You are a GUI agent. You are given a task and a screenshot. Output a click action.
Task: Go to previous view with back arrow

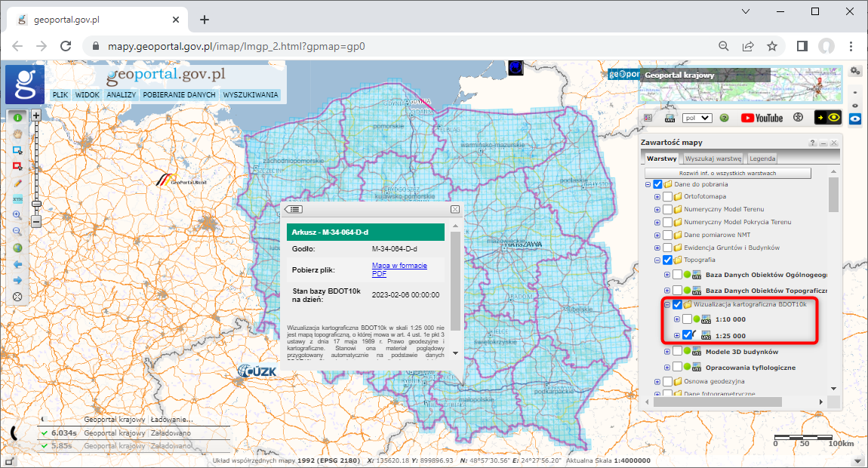(x=17, y=264)
